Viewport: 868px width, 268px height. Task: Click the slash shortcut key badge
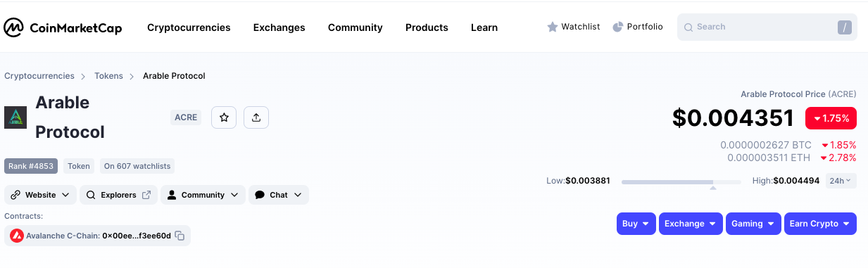coord(844,27)
